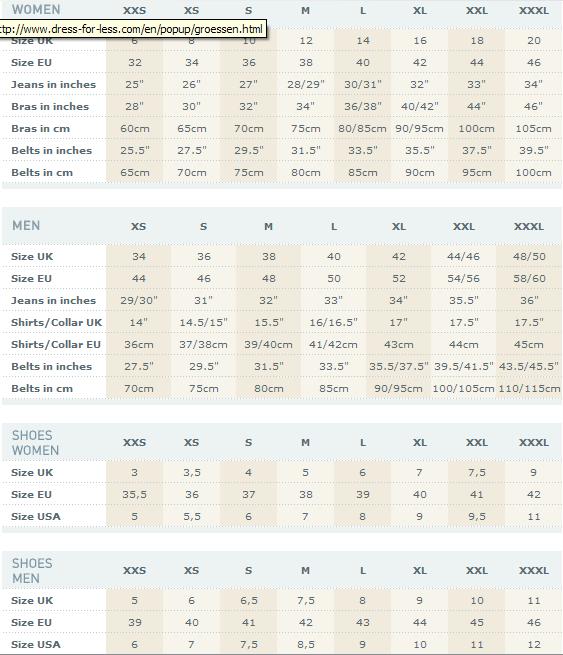Click the WOMEN table heading

36,9
